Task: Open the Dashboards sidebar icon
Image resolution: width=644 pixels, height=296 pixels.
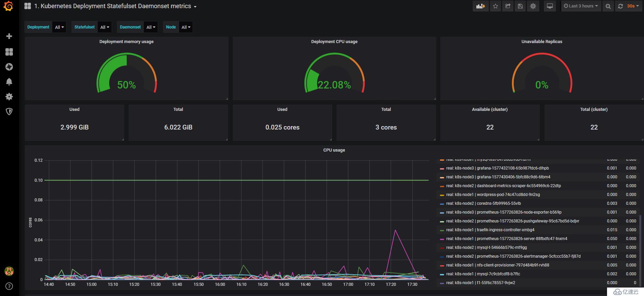Action: tap(9, 52)
